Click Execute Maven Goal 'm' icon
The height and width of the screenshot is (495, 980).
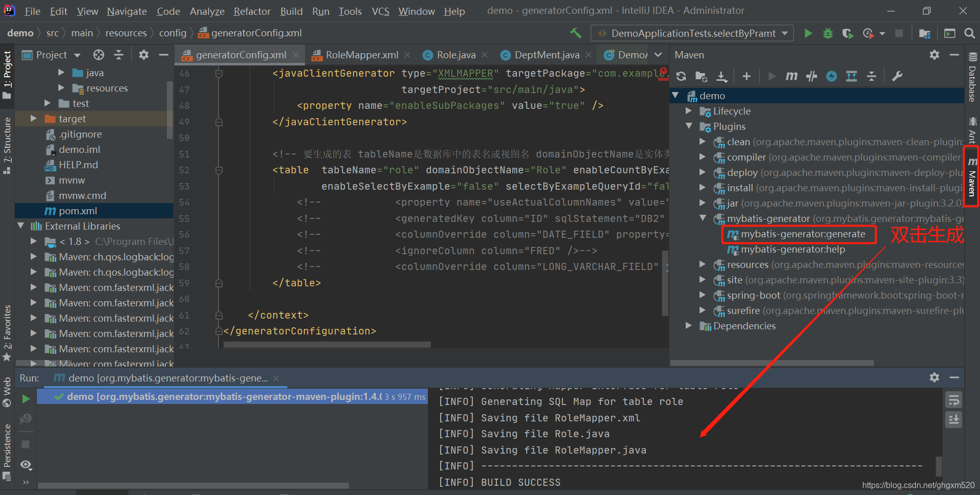(791, 76)
